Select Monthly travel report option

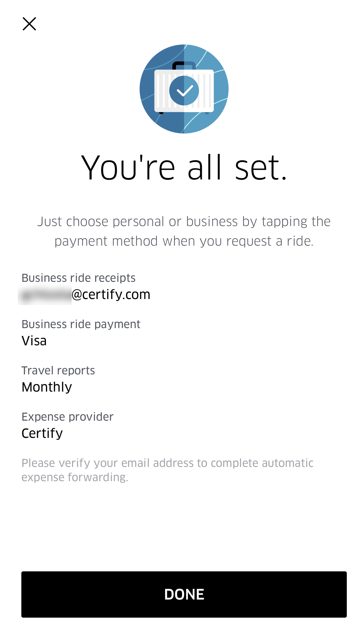pos(47,387)
